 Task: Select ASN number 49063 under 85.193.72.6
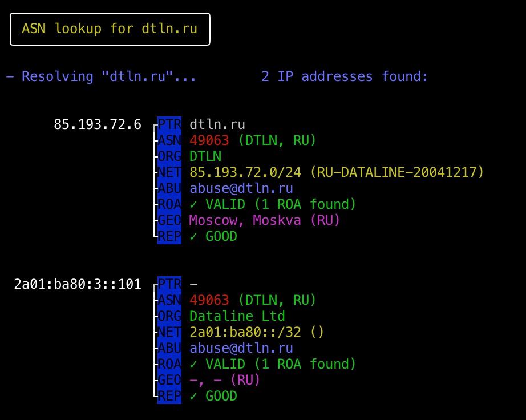(209, 140)
